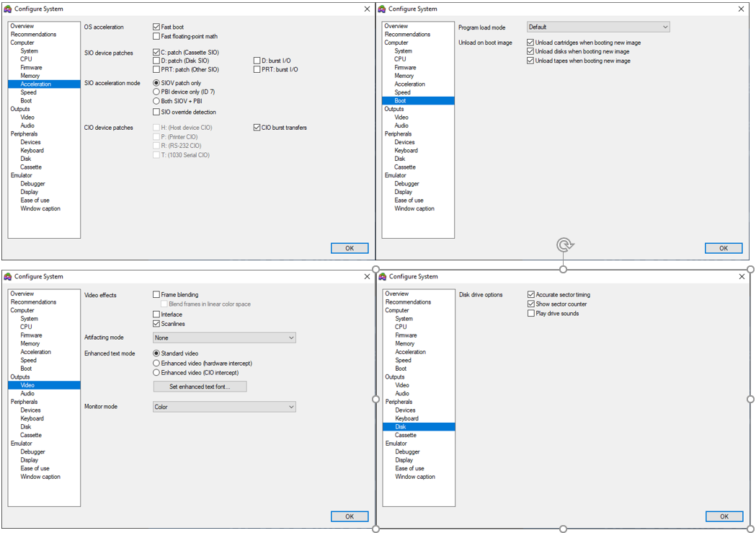
Task: Select Boot in the Video window tree
Action: 26,369
